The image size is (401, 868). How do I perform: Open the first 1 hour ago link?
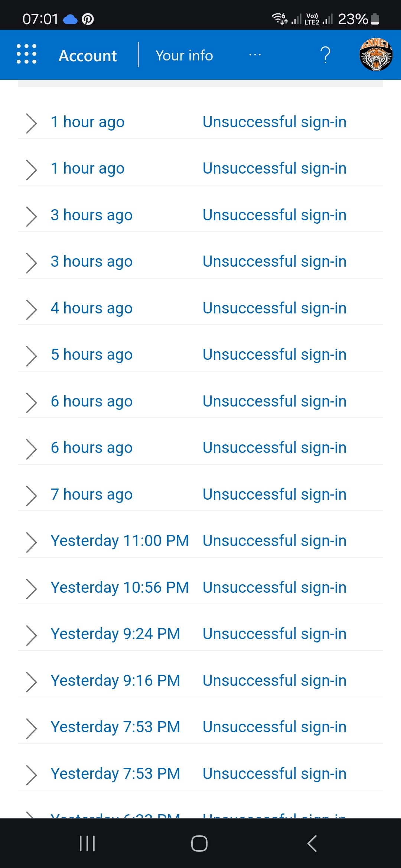coord(88,122)
